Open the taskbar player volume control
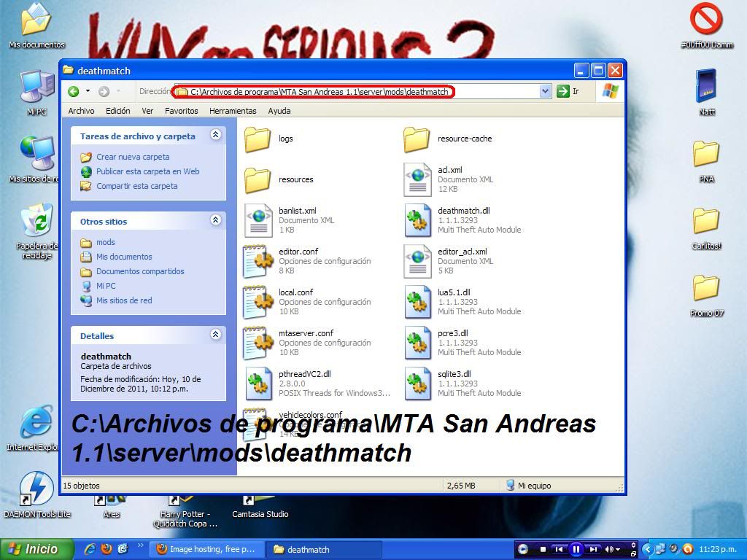The image size is (747, 560). click(612, 550)
